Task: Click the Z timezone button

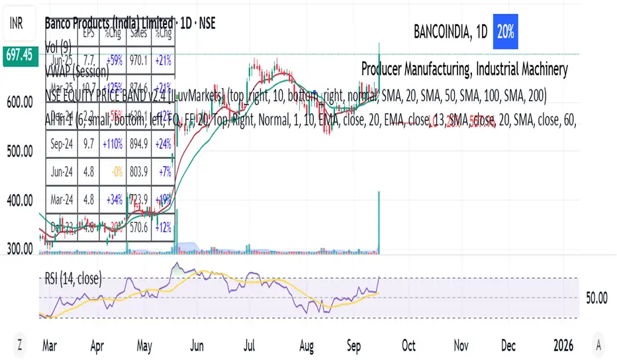Action: [19, 345]
